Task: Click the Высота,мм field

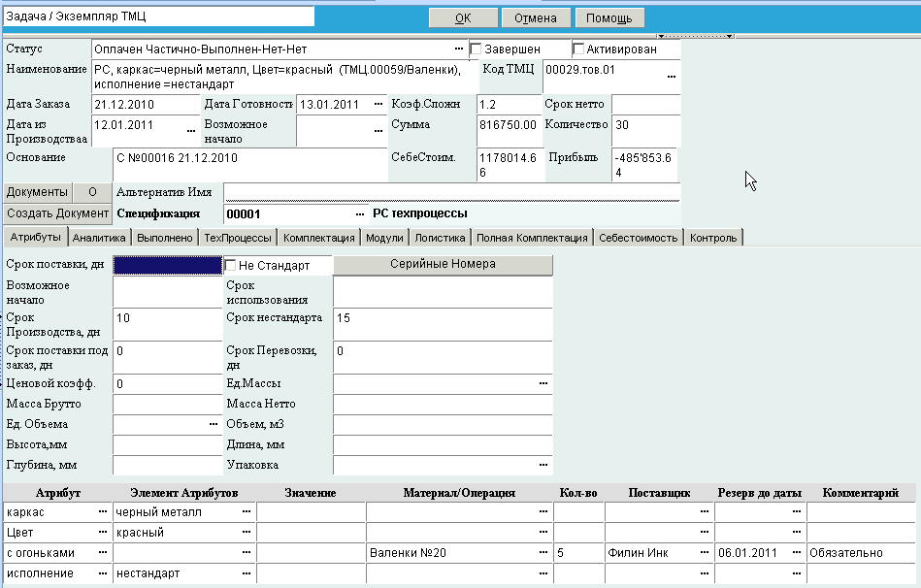Action: 167,444
